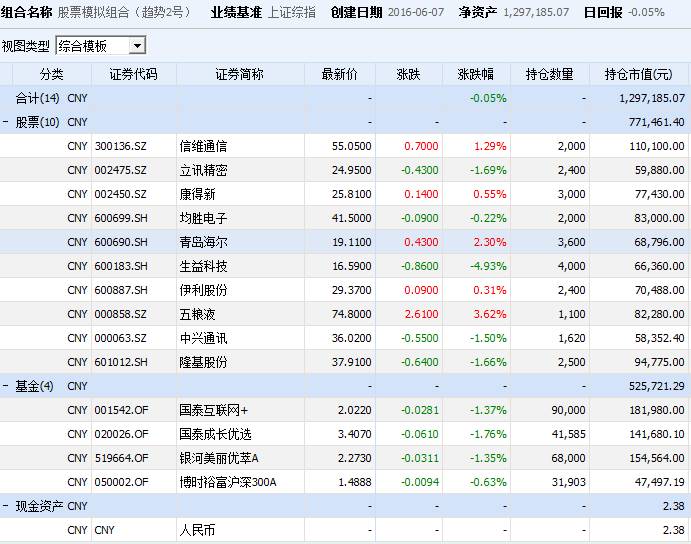This screenshot has height=544, width=691.
Task: Sort by 证券代码 column header
Action: (x=134, y=74)
